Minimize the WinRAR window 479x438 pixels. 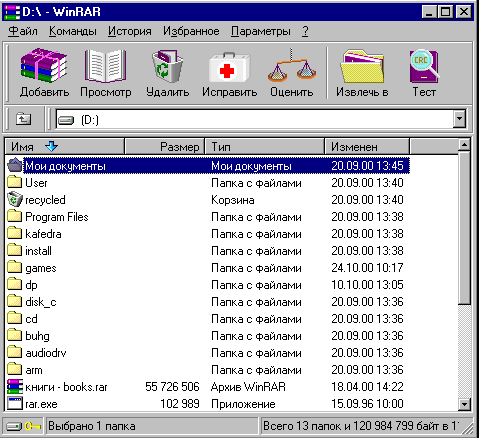click(430, 12)
